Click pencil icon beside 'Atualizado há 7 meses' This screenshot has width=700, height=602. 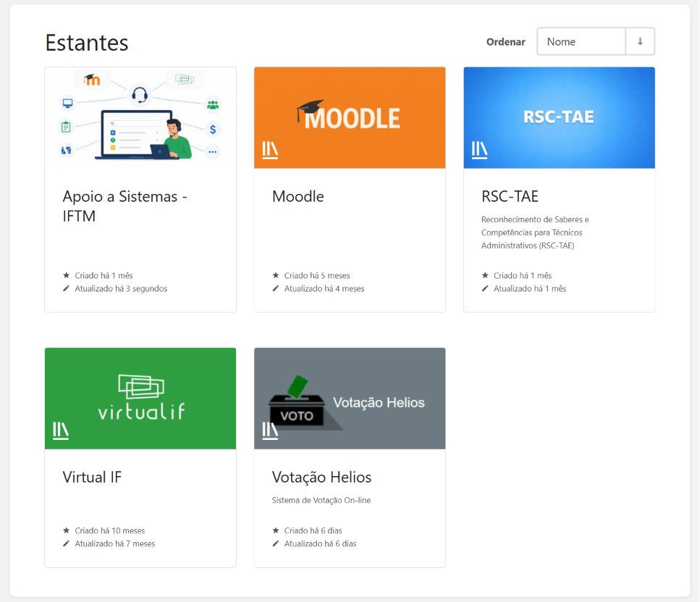(x=67, y=543)
